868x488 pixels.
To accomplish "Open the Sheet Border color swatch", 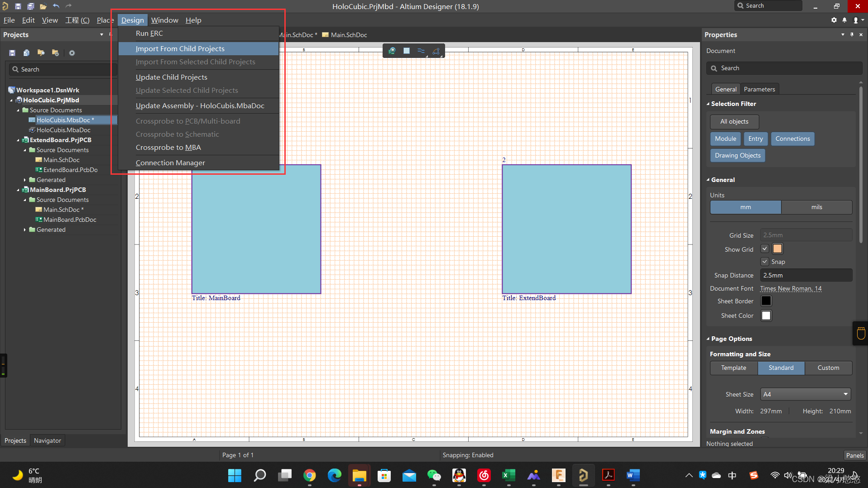I will (x=766, y=301).
